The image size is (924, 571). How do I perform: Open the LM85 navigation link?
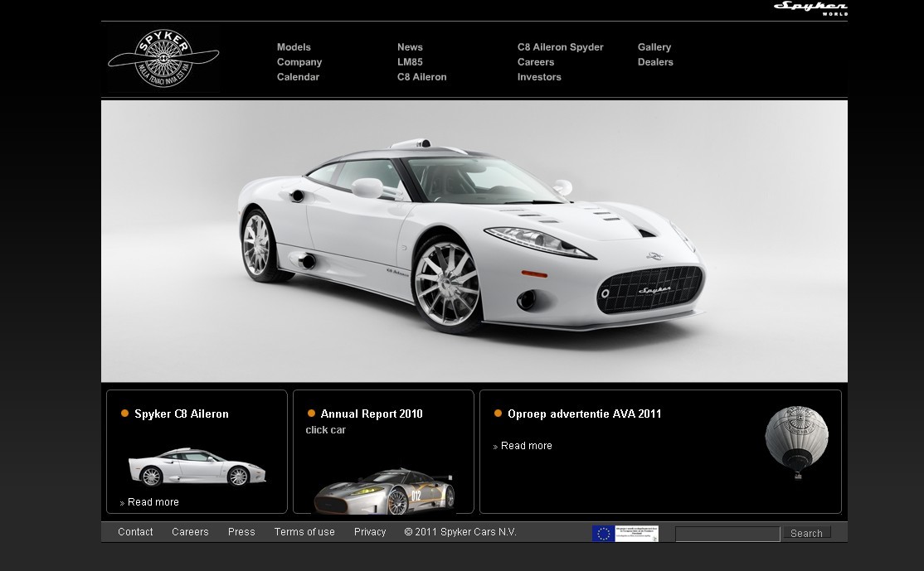[x=410, y=62]
